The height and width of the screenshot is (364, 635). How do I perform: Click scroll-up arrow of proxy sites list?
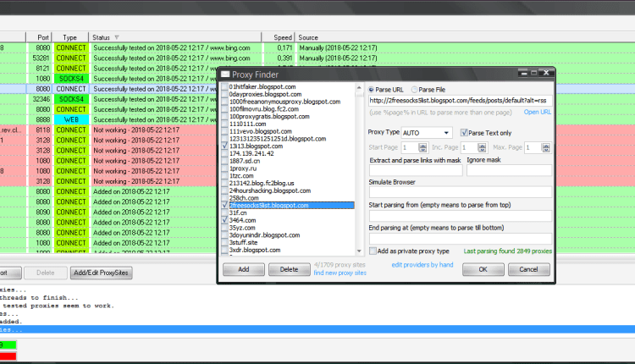[359, 87]
